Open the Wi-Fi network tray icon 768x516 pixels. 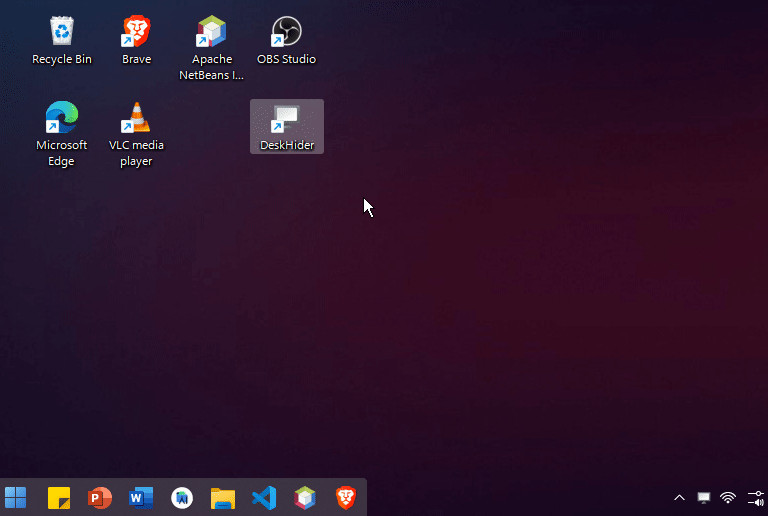[728, 498]
